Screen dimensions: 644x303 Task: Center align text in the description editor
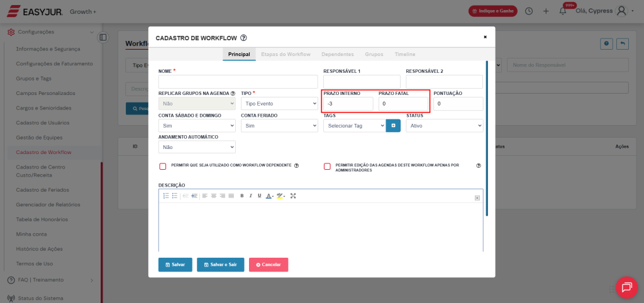(x=214, y=196)
